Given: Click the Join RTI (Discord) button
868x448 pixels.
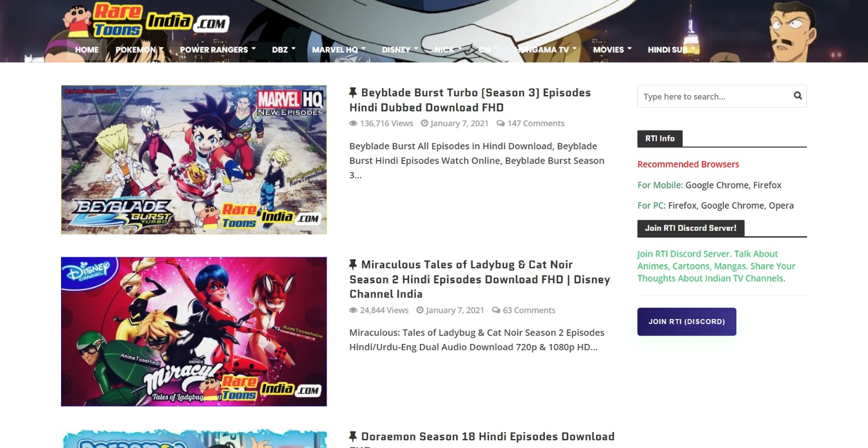Looking at the screenshot, I should coord(687,321).
